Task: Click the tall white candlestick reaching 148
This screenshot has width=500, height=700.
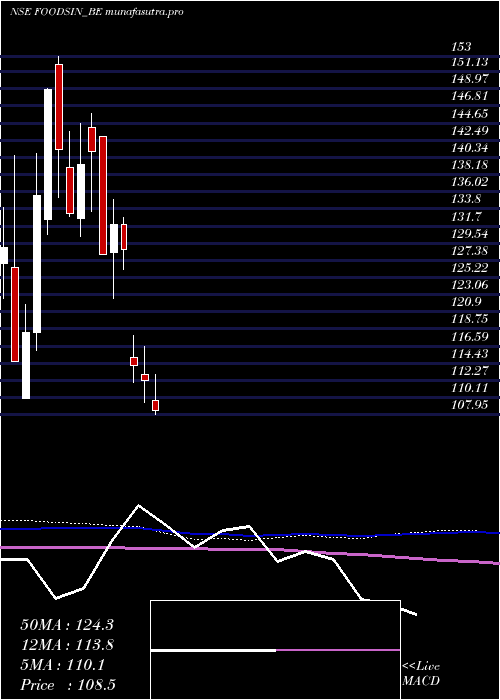Action: pyautogui.click(x=48, y=154)
